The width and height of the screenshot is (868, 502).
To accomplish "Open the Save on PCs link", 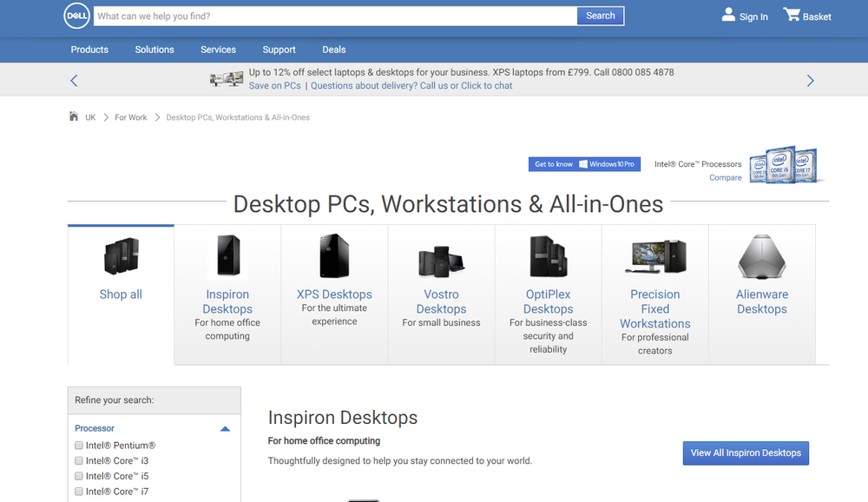I will [274, 85].
